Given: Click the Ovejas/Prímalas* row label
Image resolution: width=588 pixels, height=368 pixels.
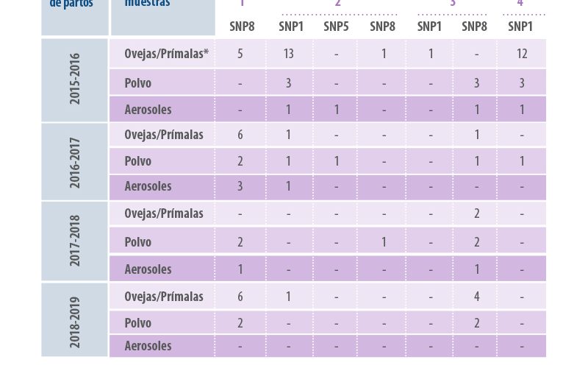Looking at the screenshot, I should tap(166, 54).
